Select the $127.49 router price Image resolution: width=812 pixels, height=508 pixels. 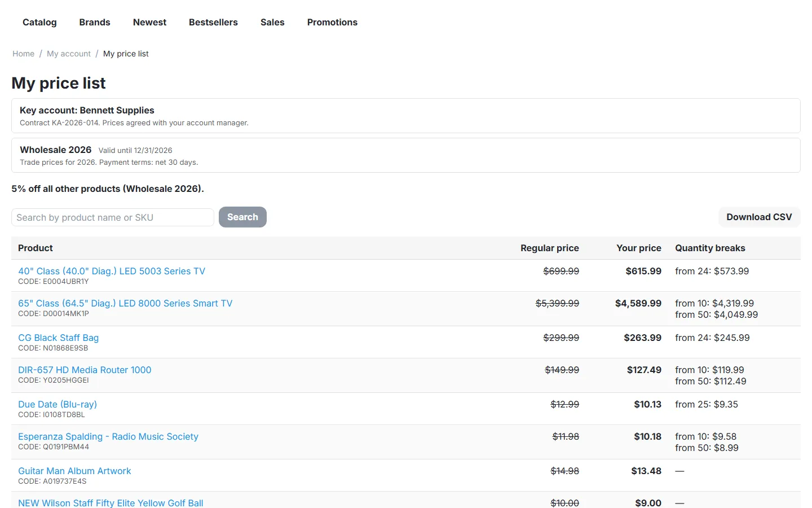[644, 370]
